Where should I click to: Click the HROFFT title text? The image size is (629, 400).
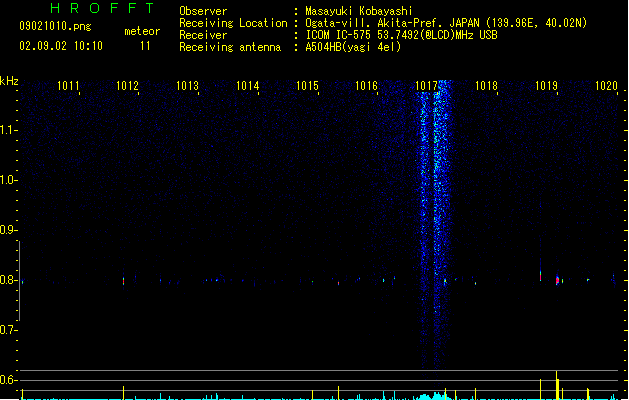[103, 8]
